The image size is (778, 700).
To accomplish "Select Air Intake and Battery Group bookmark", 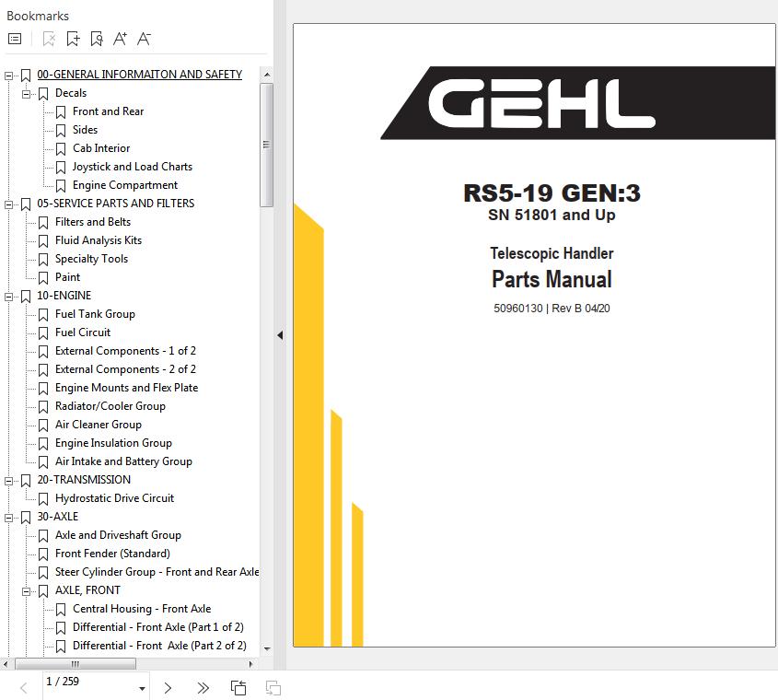I will click(123, 461).
